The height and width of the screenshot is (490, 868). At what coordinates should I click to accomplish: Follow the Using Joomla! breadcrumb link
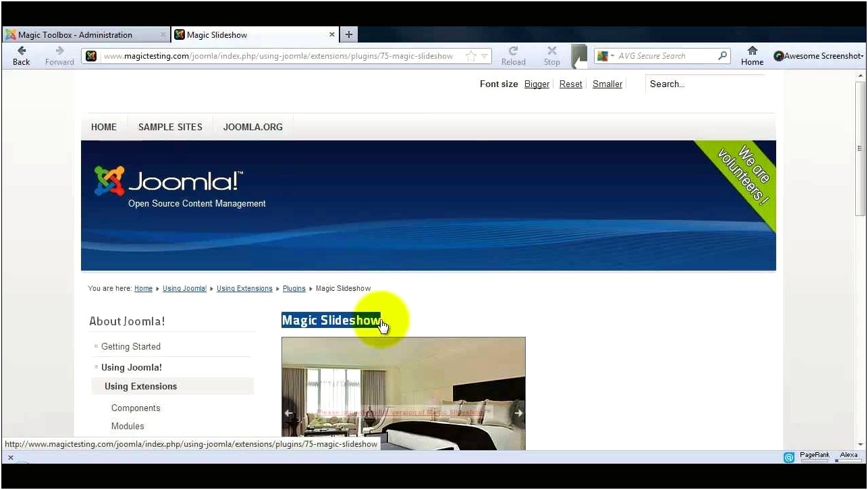coord(184,289)
